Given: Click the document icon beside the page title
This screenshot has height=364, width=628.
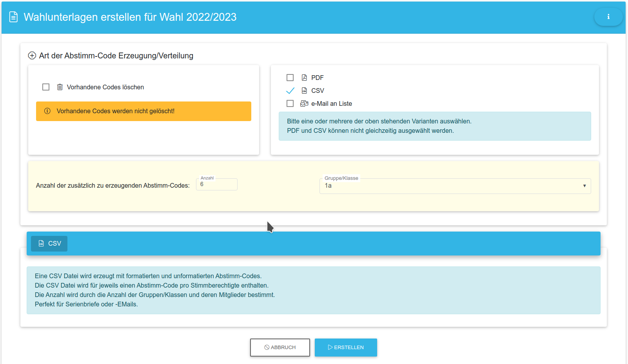Looking at the screenshot, I should 13,17.
